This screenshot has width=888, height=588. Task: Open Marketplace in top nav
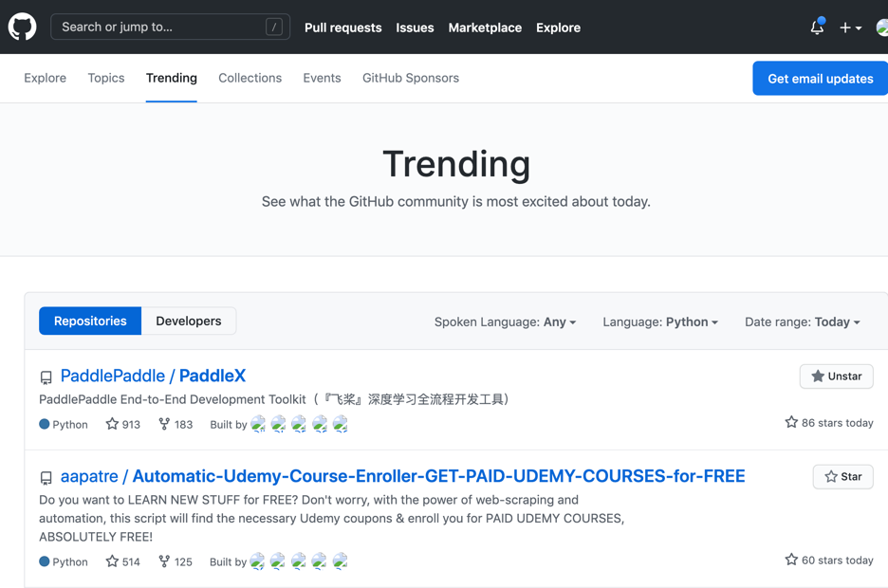pos(485,28)
